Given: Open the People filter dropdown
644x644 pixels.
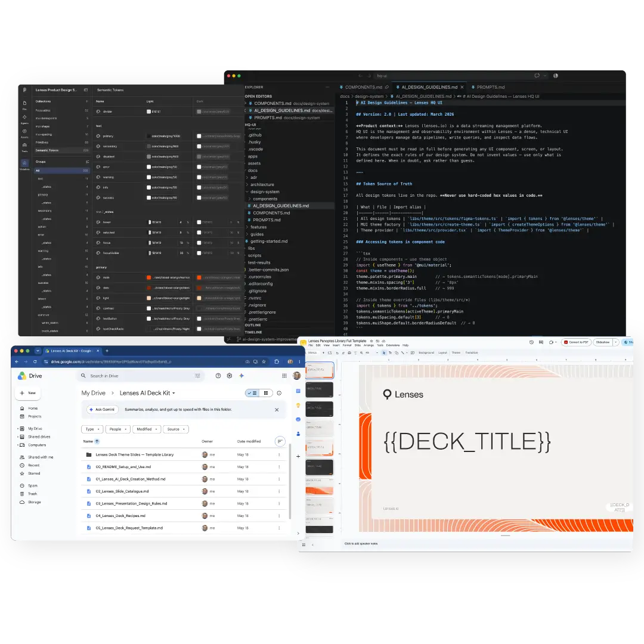Looking at the screenshot, I should click(118, 429).
